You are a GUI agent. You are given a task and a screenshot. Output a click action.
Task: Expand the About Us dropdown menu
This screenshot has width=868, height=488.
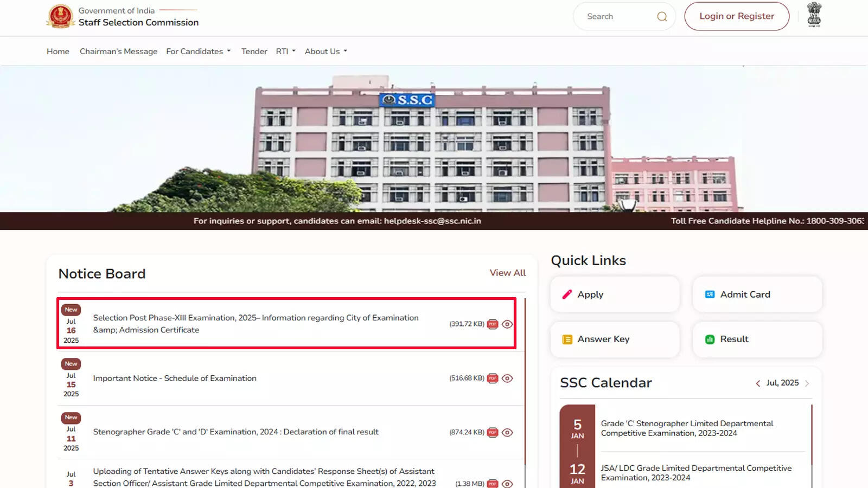click(x=326, y=52)
